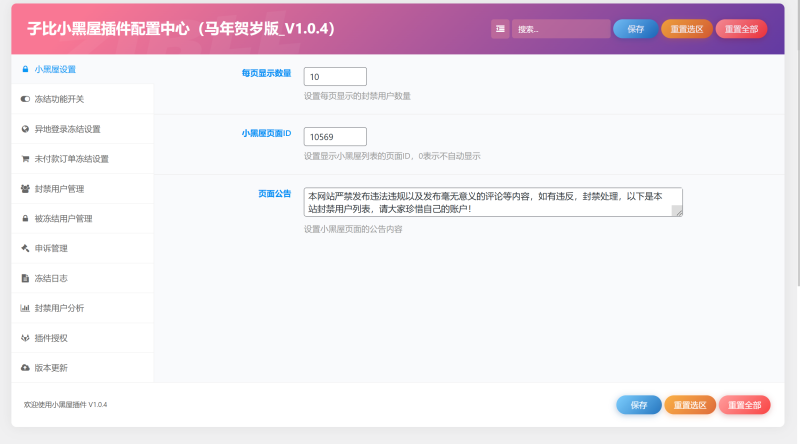Open 版本更新 in the sidebar
Image resolution: width=800 pixels, height=444 pixels.
pos(82,367)
